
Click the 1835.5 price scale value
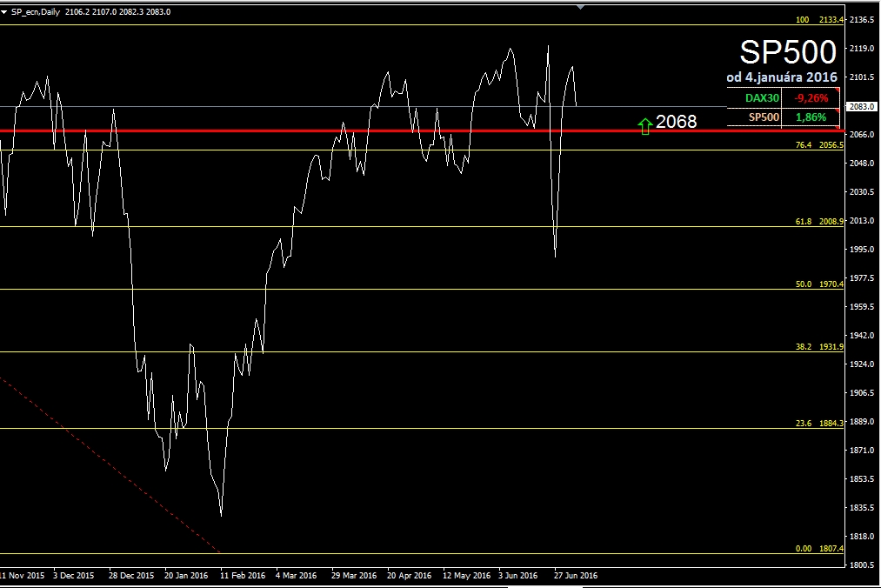(862, 507)
